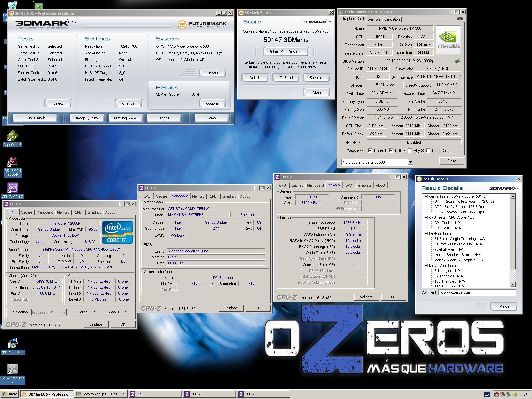Click the NVIDIA logo in GPU-Z
The height and width of the screenshot is (399, 532).
click(x=448, y=40)
